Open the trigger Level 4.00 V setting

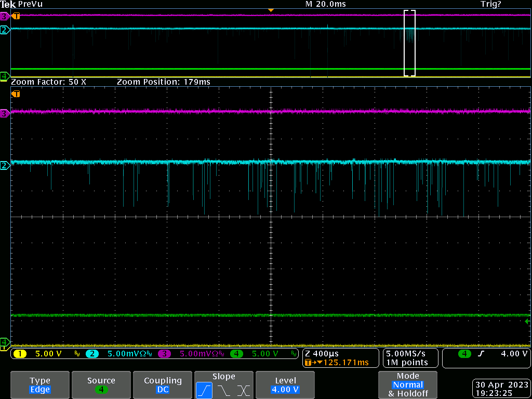coord(285,385)
